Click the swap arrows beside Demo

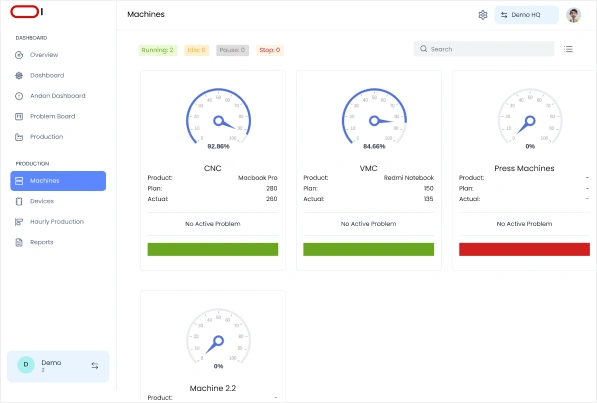(95, 366)
